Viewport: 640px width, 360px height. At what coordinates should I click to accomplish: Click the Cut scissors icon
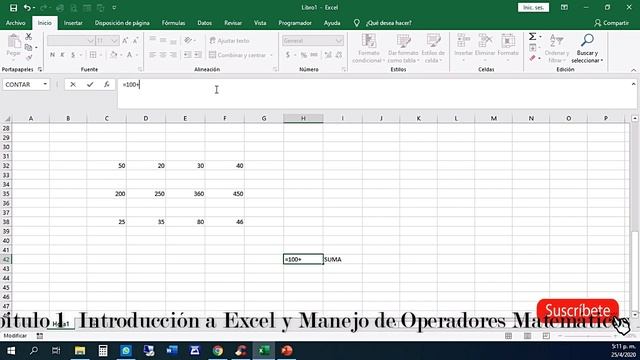[x=29, y=37]
